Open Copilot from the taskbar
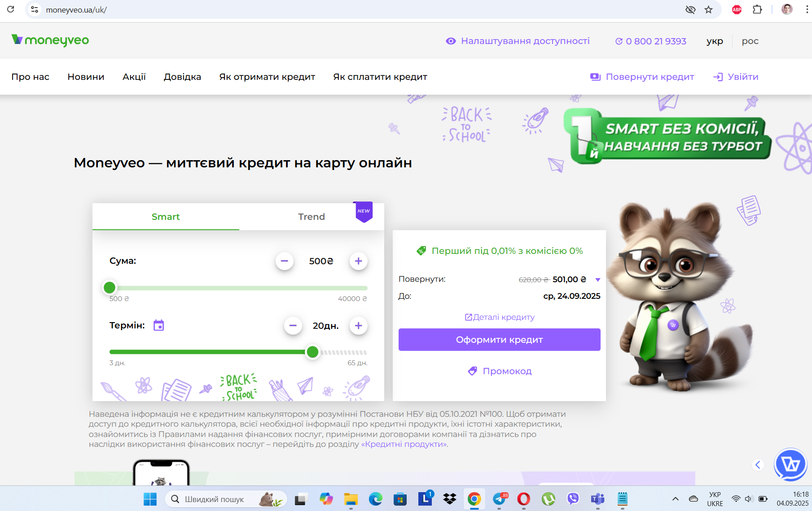Image resolution: width=812 pixels, height=511 pixels. (326, 499)
